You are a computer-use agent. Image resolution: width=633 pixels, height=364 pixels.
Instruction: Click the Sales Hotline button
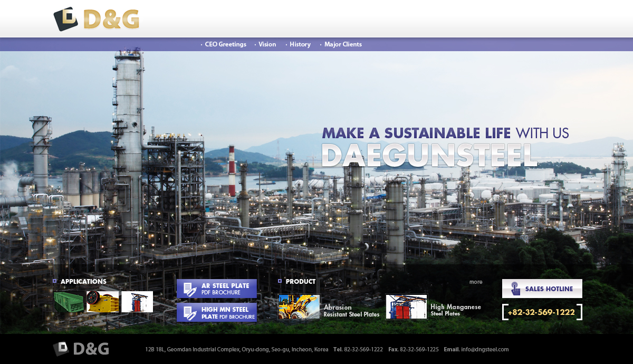click(x=542, y=289)
